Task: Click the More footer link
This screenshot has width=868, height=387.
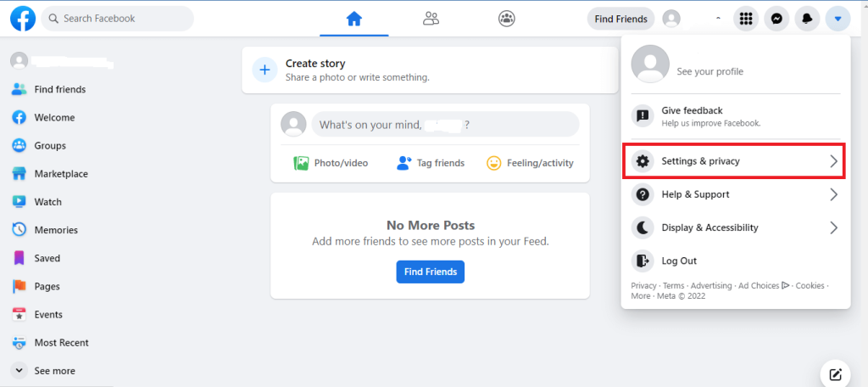Action: [641, 296]
